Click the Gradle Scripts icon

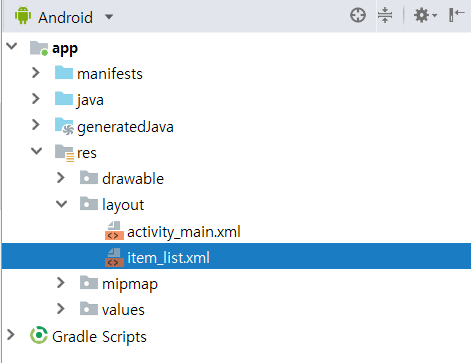[39, 335]
